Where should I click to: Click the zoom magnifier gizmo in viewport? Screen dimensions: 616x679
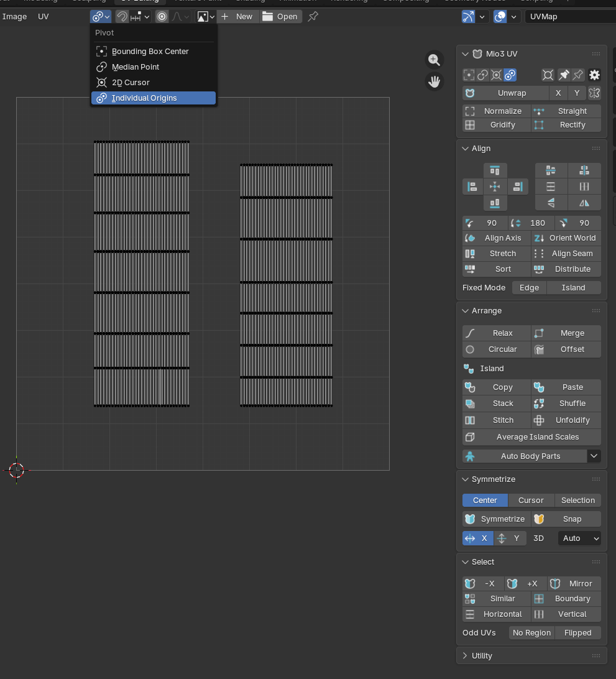tap(434, 60)
